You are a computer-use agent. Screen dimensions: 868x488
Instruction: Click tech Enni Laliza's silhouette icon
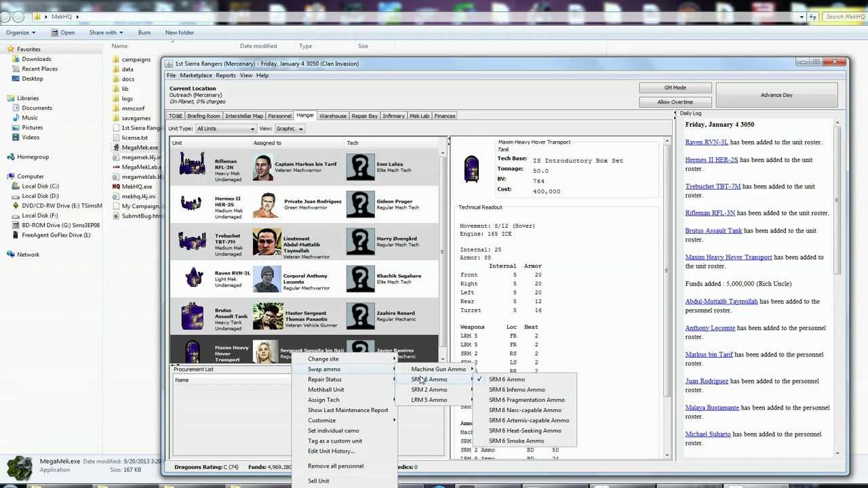tap(360, 167)
